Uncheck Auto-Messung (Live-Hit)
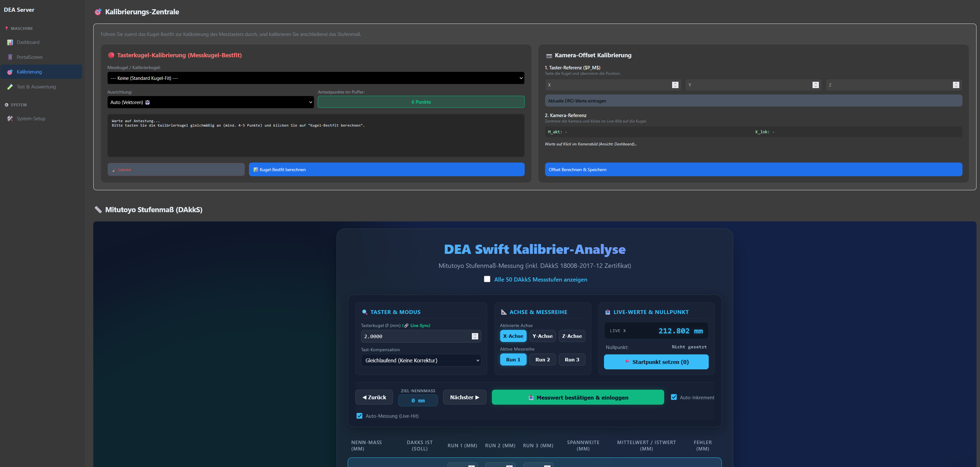This screenshot has height=467, width=980. [359, 416]
